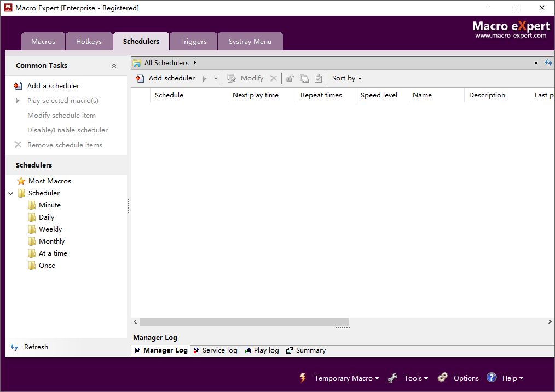Click the Remove schedule items X icon
Screen dimensions: 555x392
[x=18, y=145]
